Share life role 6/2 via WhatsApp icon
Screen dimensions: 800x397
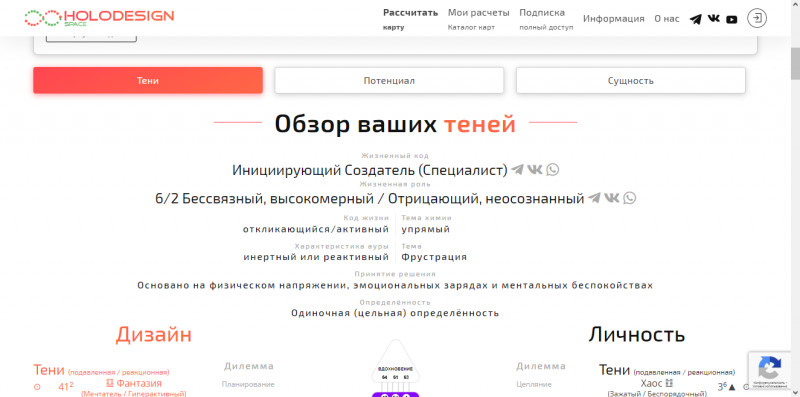[x=630, y=198]
